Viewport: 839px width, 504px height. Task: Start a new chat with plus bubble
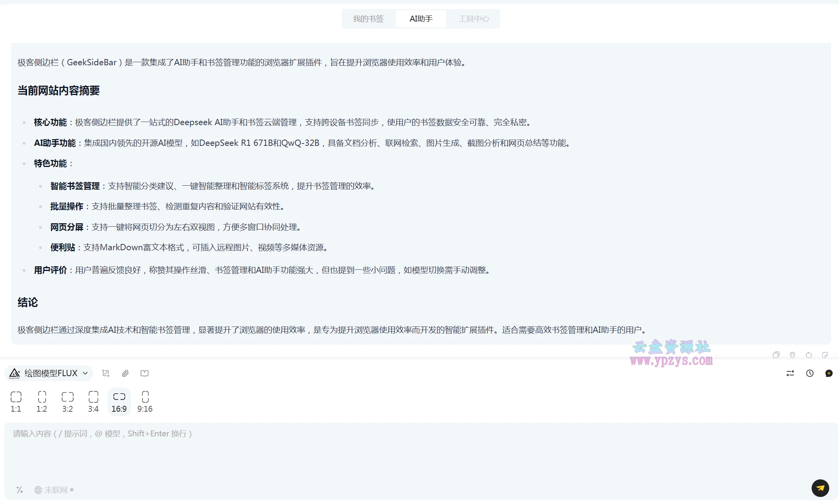point(828,373)
